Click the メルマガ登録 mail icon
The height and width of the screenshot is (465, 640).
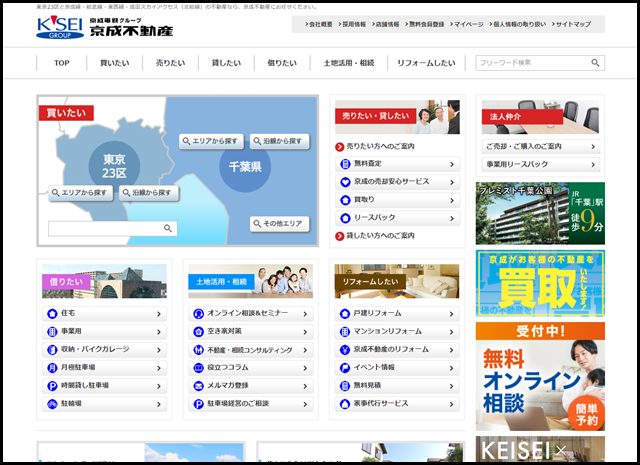pos(198,385)
